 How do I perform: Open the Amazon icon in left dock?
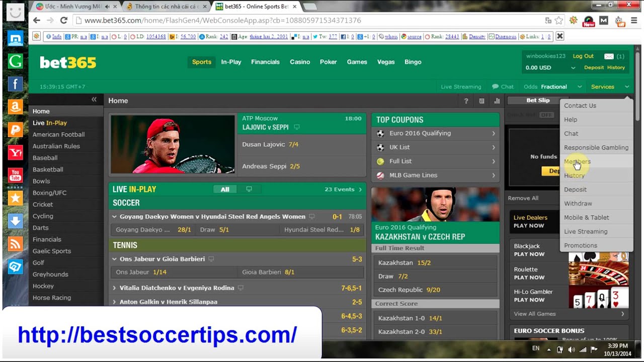[x=15, y=107]
